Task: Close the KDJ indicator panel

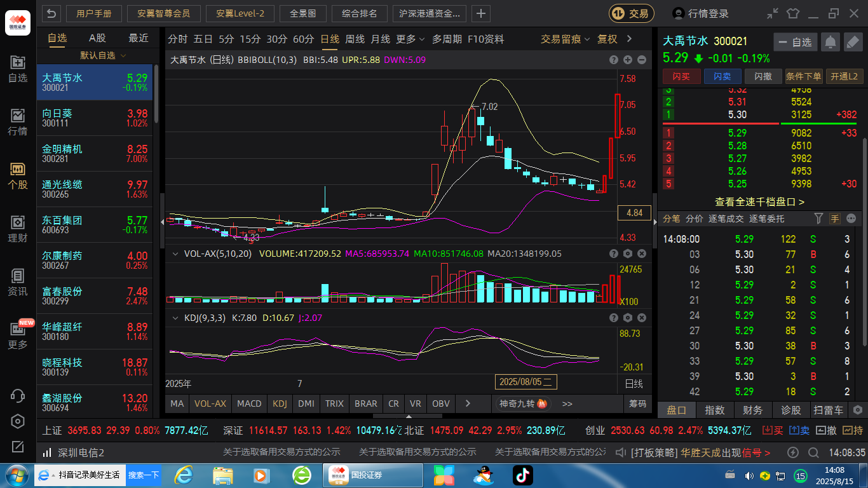Action: (641, 318)
